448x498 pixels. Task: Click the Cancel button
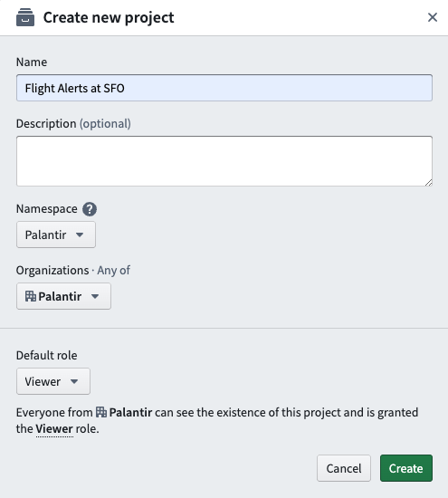[344, 468]
